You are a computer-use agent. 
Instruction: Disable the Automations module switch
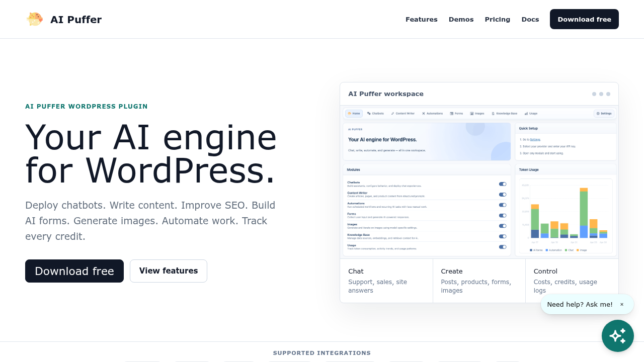point(503,205)
